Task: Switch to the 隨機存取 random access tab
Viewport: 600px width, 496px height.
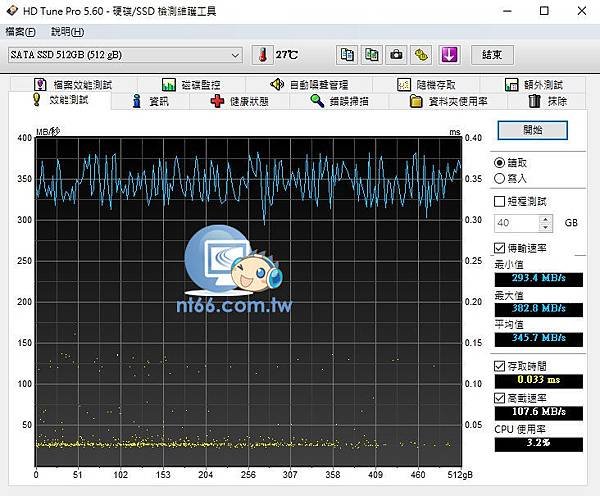Action: (x=426, y=85)
